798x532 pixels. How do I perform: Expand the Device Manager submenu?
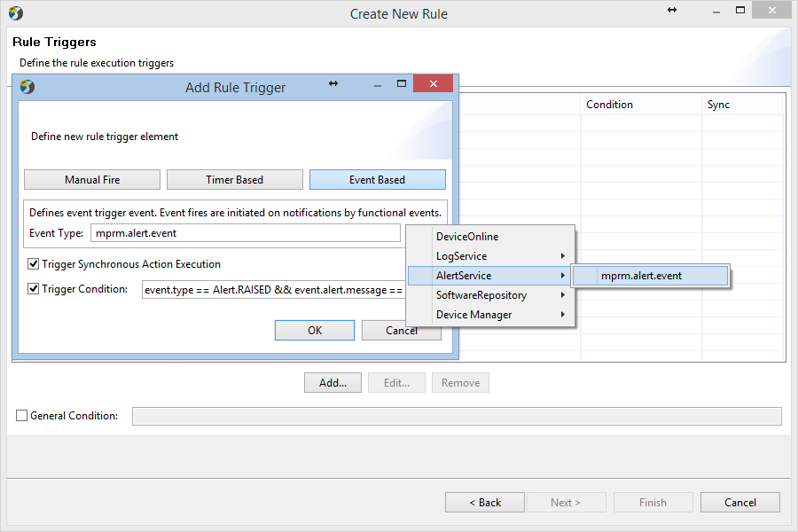[491, 315]
